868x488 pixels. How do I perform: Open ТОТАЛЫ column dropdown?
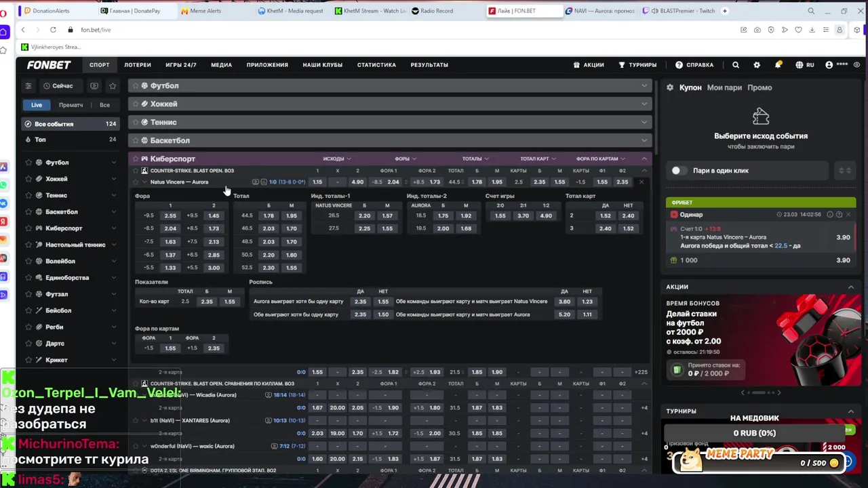pyautogui.click(x=475, y=159)
